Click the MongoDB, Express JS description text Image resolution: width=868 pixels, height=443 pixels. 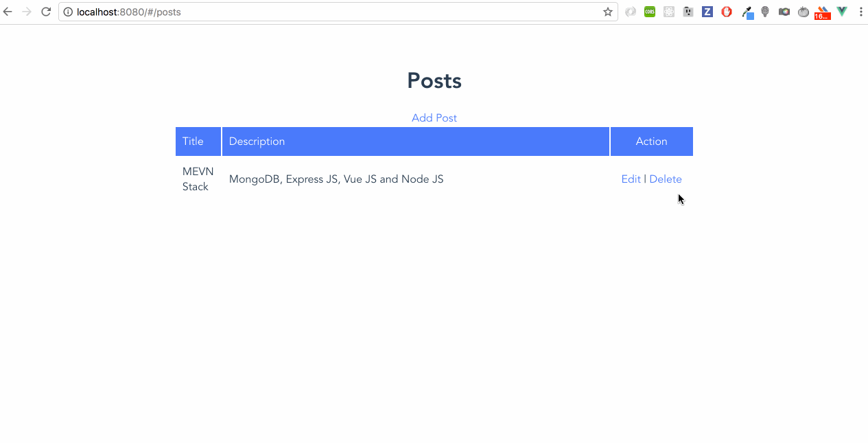coord(336,179)
